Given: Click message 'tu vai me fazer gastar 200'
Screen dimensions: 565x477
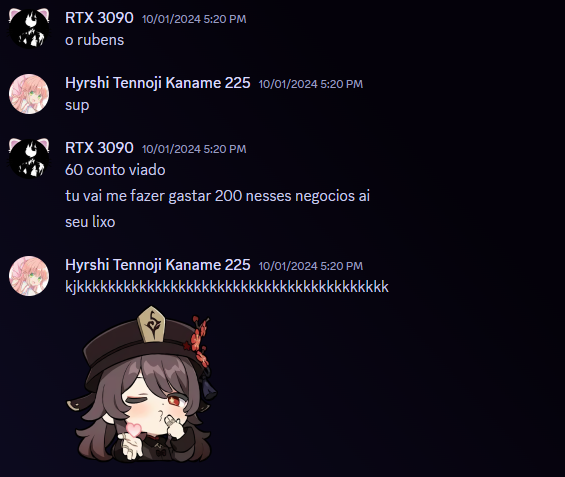Looking at the screenshot, I should click(x=217, y=196).
